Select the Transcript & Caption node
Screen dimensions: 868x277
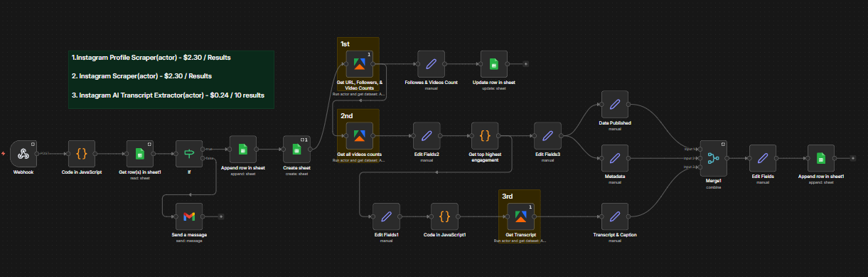tap(615, 216)
